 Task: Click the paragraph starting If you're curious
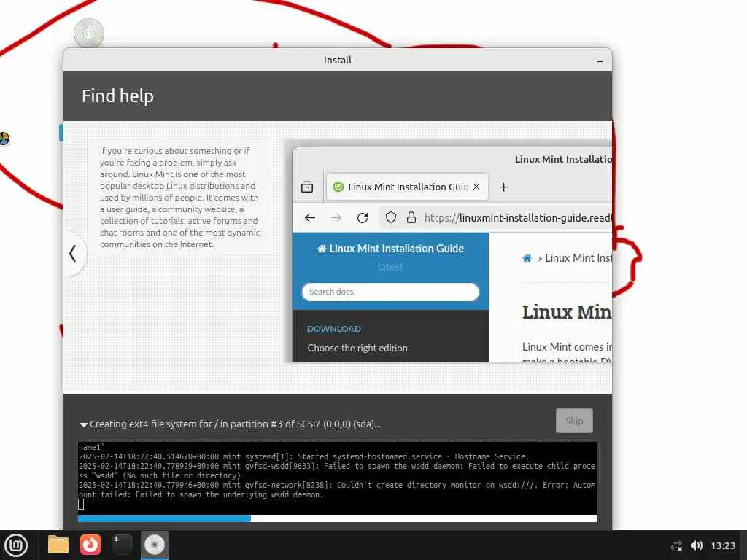[x=180, y=197]
